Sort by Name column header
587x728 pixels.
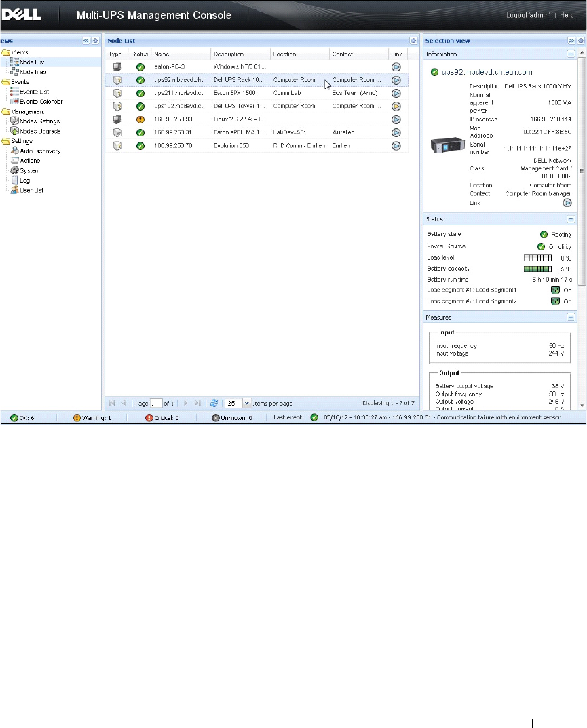click(181, 54)
